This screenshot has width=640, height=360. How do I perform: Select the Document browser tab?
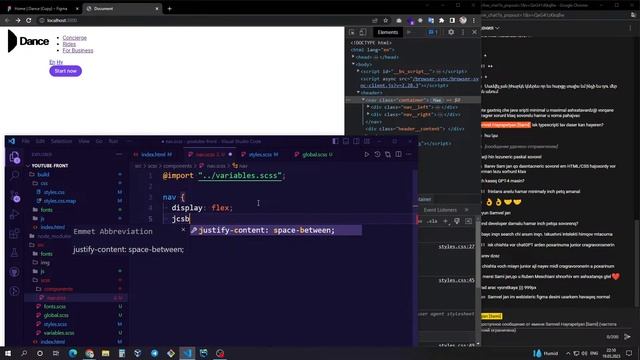[x=121, y=8]
